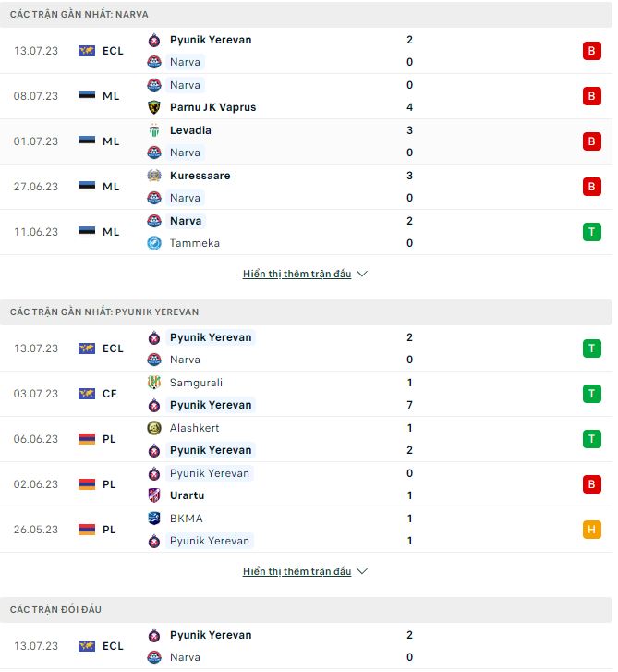Viewport: 618px width, 672px height.
Task: Click the CF competition label on 03.07.23
Action: [110, 394]
